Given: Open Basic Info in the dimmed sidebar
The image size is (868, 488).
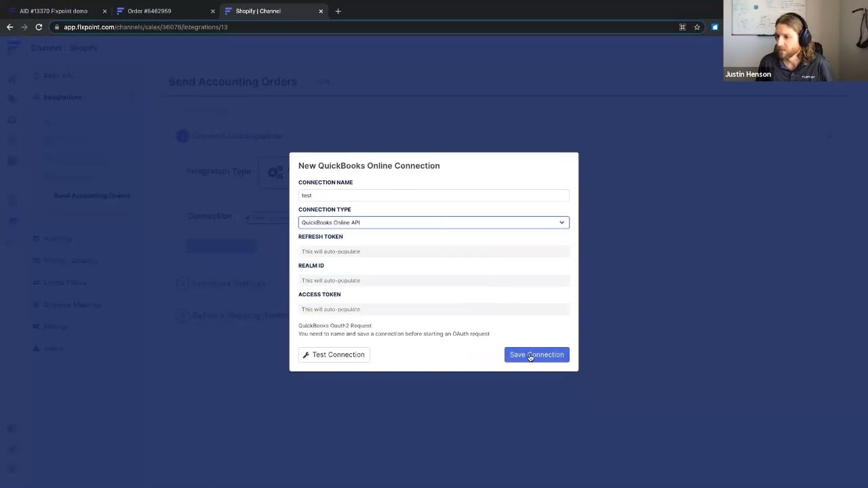Looking at the screenshot, I should tap(59, 75).
